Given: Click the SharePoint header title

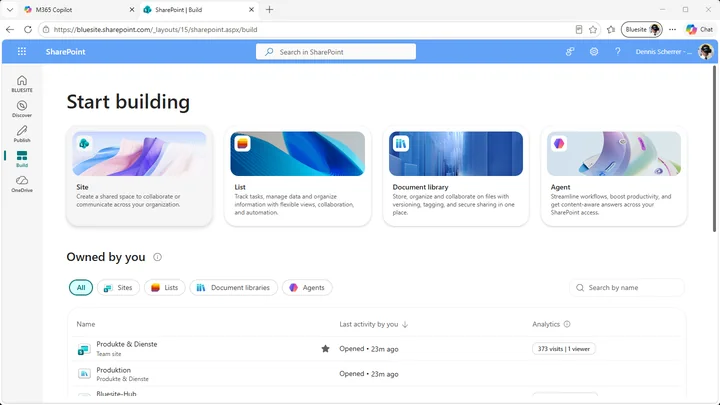Looking at the screenshot, I should (66, 51).
